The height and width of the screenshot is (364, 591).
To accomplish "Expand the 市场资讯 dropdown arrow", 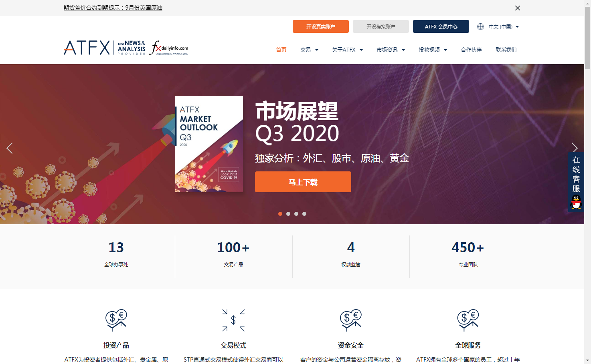I will coord(403,50).
